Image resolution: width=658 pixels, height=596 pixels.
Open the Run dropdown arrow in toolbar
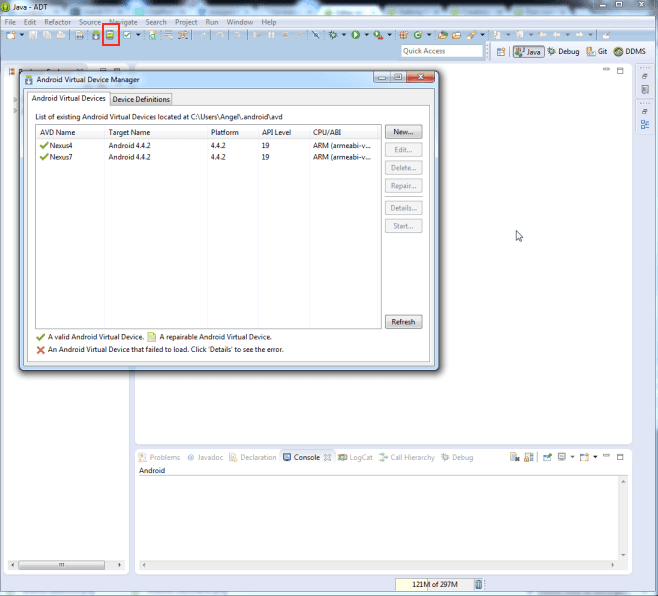pyautogui.click(x=366, y=35)
